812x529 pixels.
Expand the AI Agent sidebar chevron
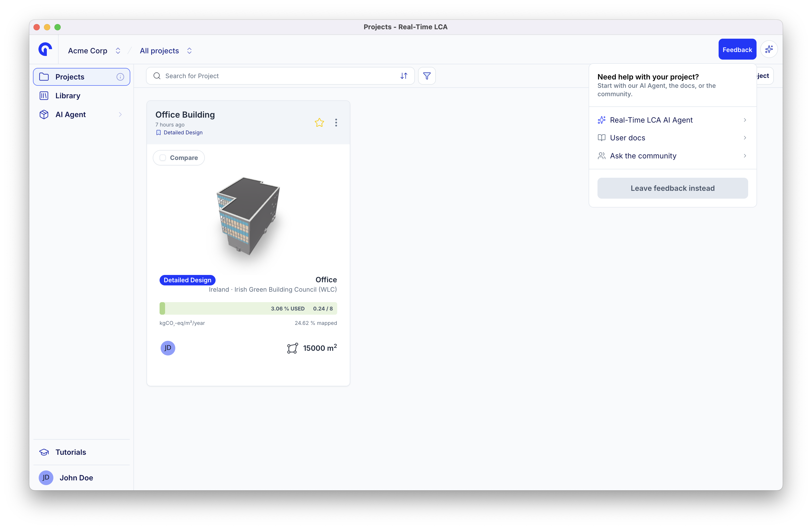pyautogui.click(x=120, y=114)
